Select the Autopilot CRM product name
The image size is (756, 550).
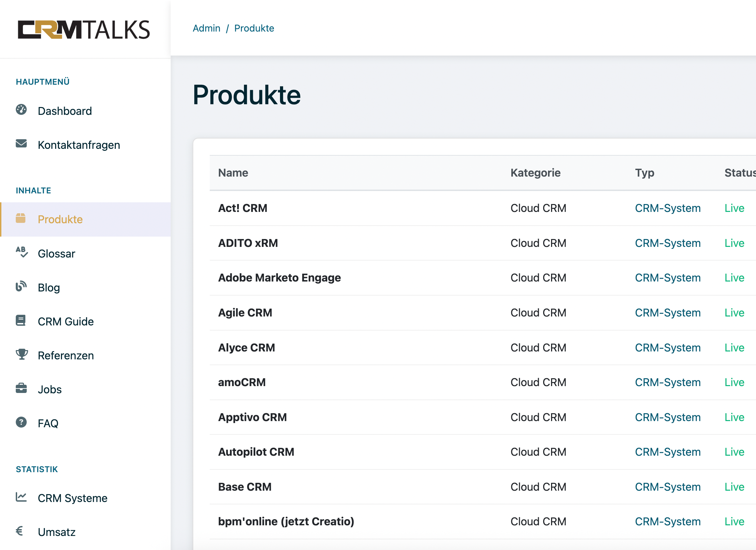point(256,452)
